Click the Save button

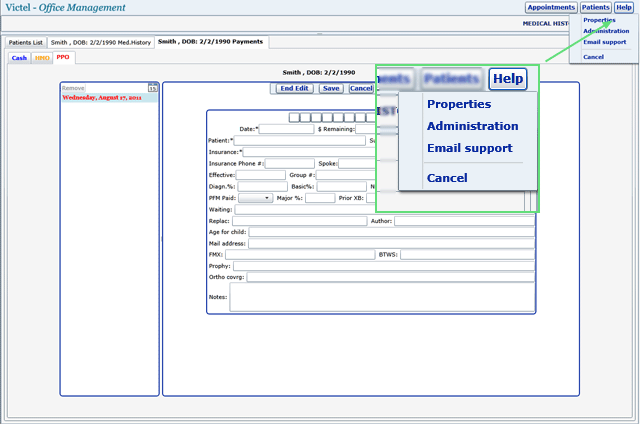[331, 88]
